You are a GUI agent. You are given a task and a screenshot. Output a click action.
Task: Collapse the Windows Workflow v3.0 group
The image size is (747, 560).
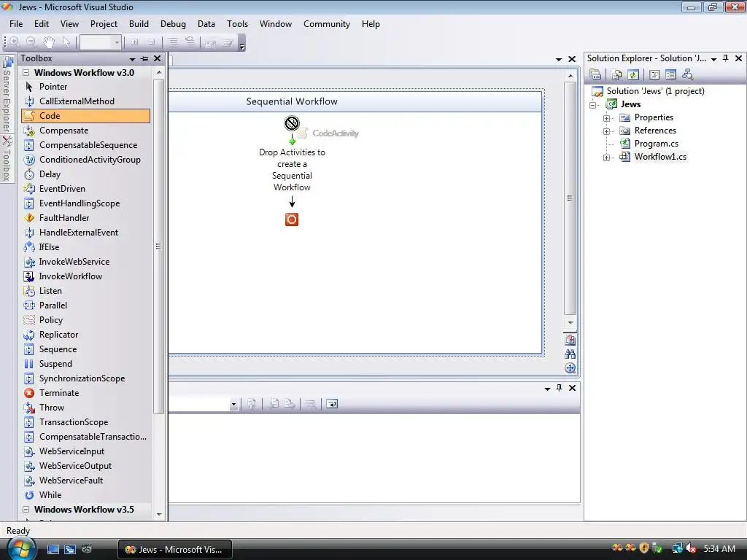pos(26,73)
